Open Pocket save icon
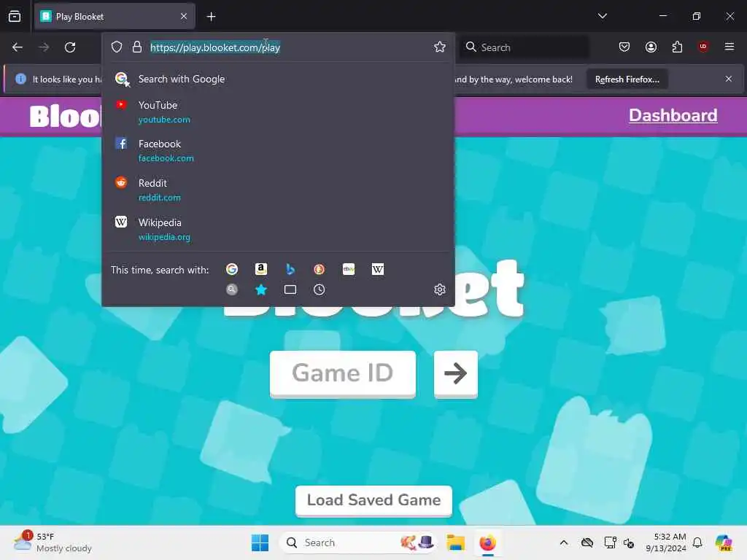Screen dimensions: 747x560 624,47
